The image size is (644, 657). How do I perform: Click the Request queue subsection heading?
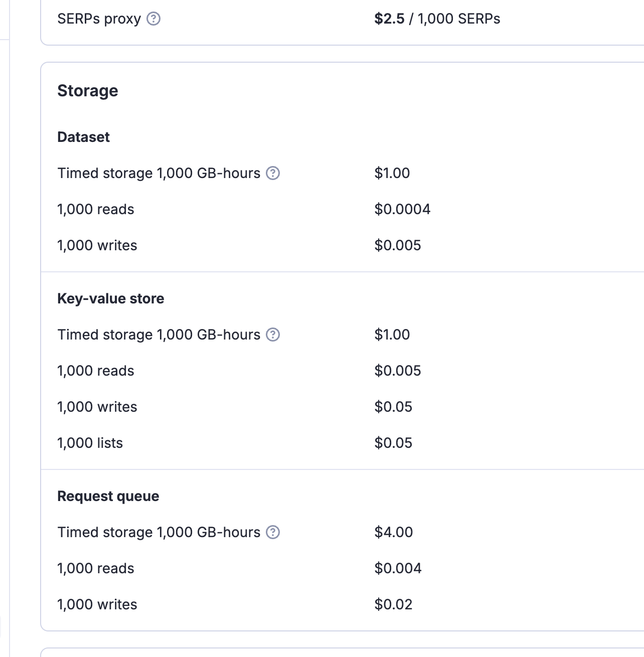[x=108, y=496]
